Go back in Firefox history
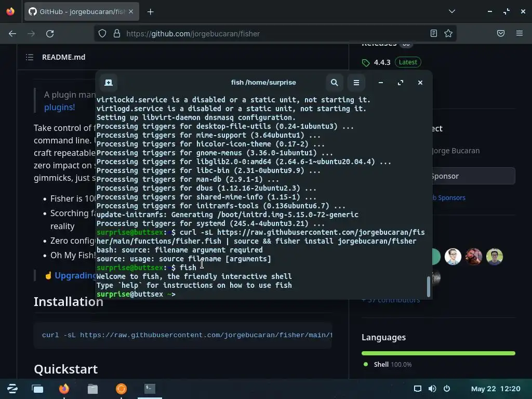This screenshot has height=399, width=532. tap(12, 34)
